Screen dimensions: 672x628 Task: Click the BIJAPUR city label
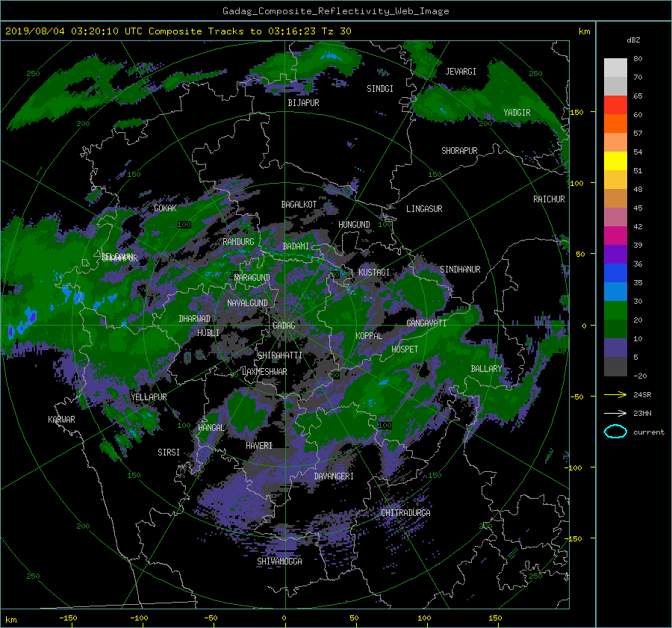[303, 103]
